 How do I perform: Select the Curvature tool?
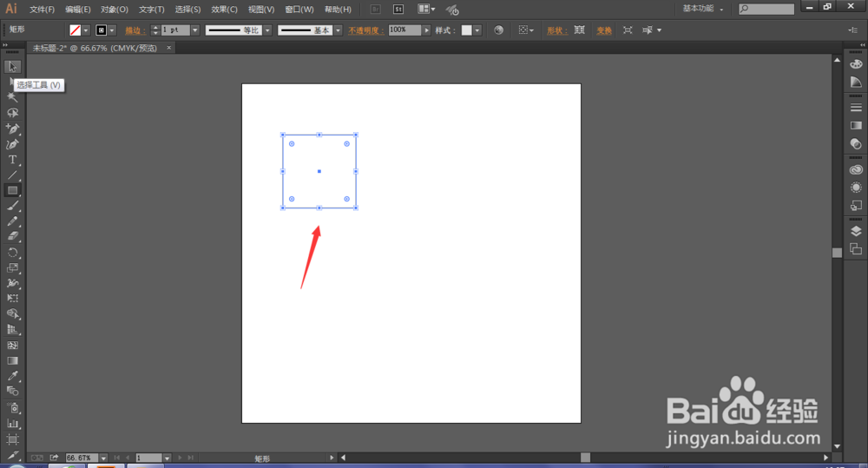(x=12, y=144)
